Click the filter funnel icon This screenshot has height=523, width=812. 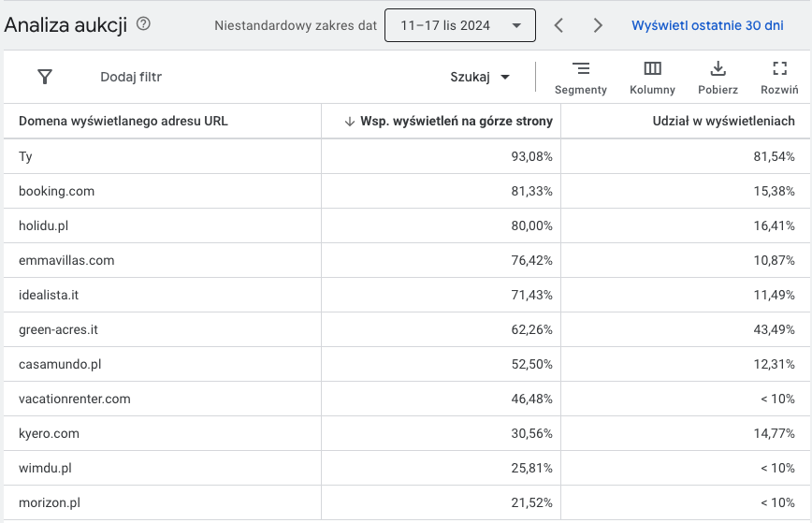[45, 77]
